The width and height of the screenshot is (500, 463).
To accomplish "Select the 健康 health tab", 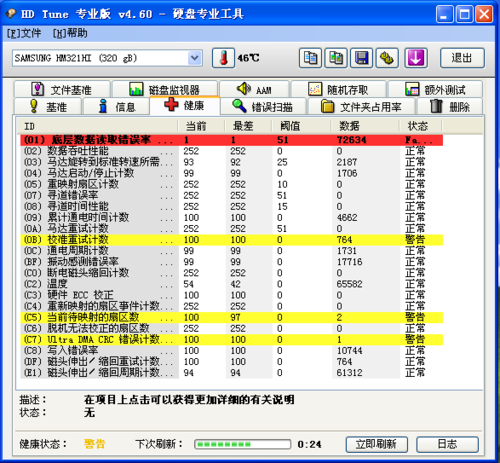I will pyautogui.click(x=185, y=105).
